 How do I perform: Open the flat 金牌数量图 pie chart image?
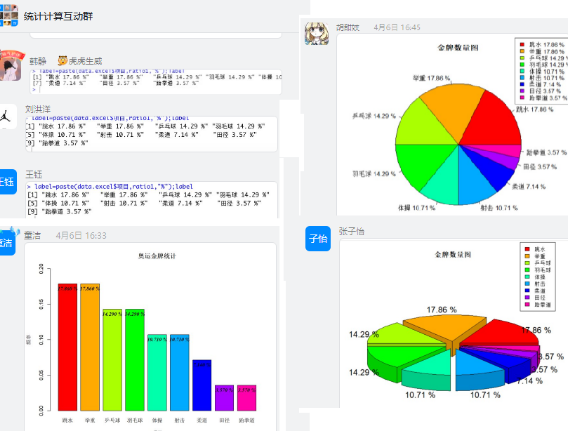(452, 125)
